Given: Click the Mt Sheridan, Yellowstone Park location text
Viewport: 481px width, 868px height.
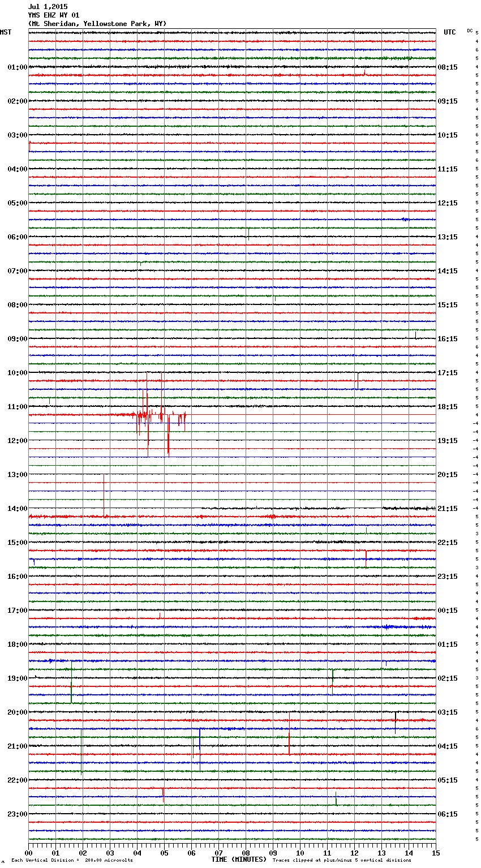Looking at the screenshot, I should [x=97, y=24].
